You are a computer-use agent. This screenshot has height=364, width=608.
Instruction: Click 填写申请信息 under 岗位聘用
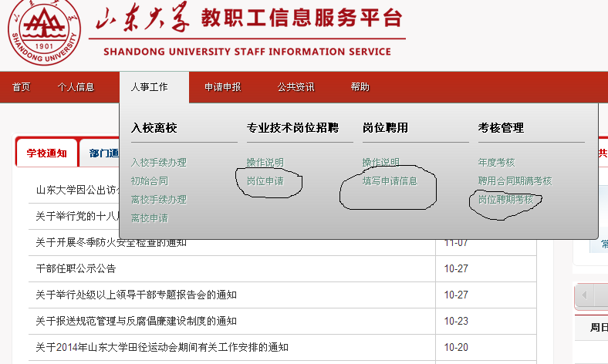point(390,181)
